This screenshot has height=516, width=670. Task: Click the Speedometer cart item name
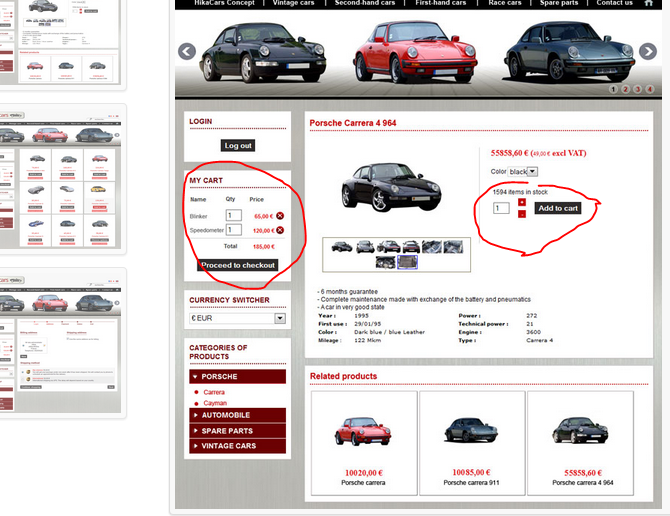(207, 230)
